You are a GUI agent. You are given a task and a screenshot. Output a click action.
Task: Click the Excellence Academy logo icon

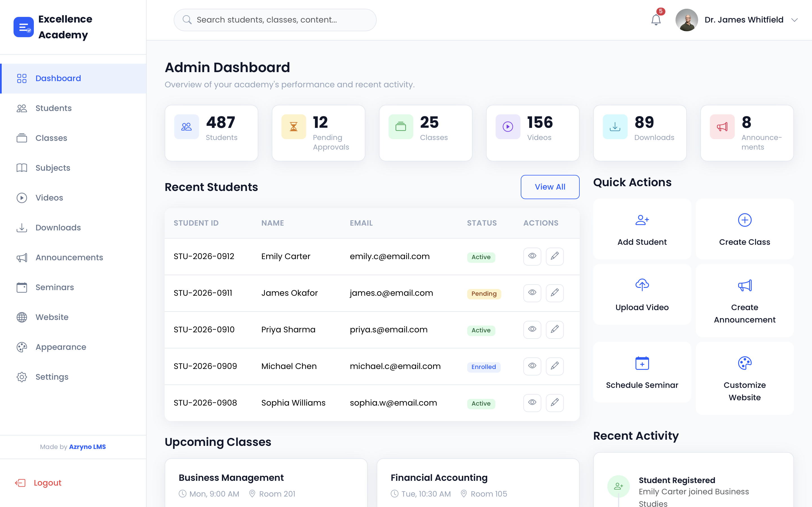point(23,27)
